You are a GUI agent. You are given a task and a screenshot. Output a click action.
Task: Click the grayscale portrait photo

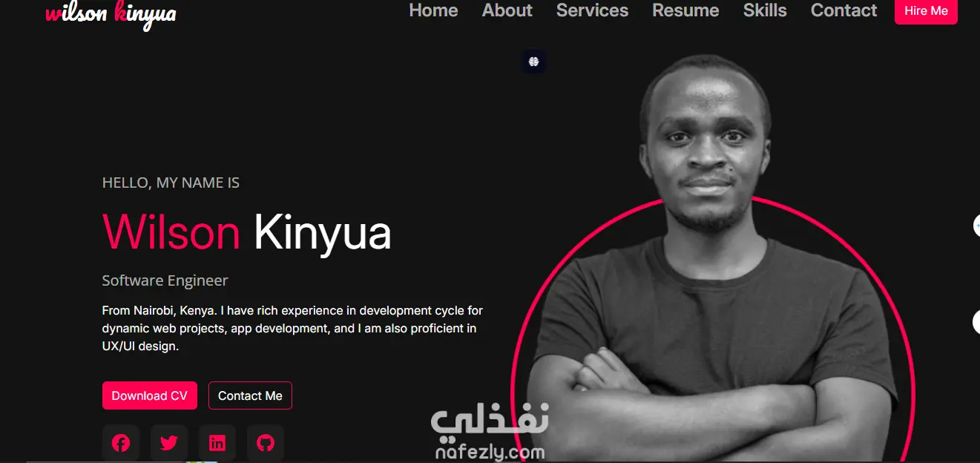[x=712, y=260]
